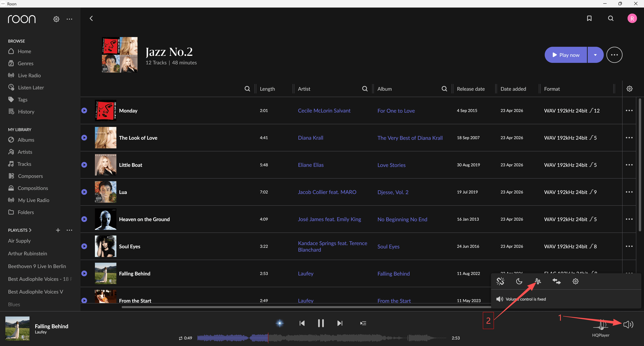Open the Beethoven 9 Live In Berlin playlist
Viewport: 644px width, 346px height.
(x=37, y=266)
